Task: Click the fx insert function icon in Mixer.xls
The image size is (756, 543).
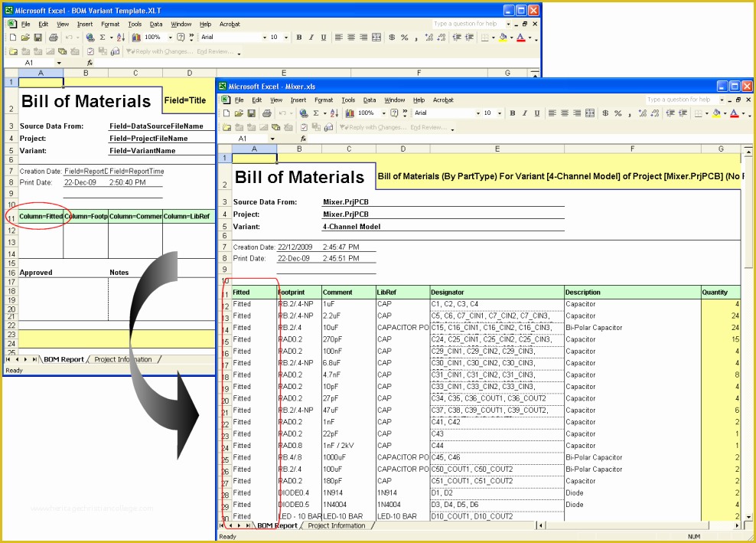Action: coord(303,139)
